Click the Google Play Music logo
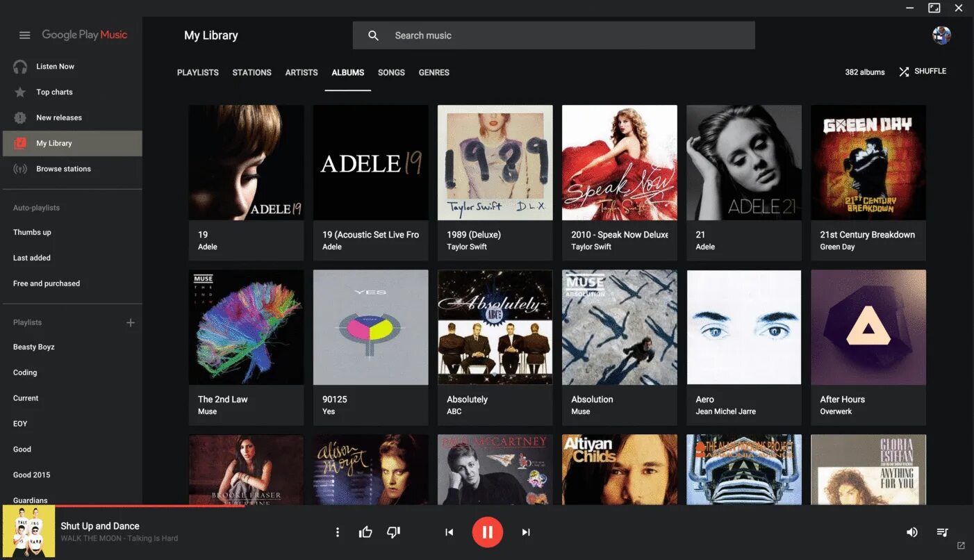 coord(84,35)
